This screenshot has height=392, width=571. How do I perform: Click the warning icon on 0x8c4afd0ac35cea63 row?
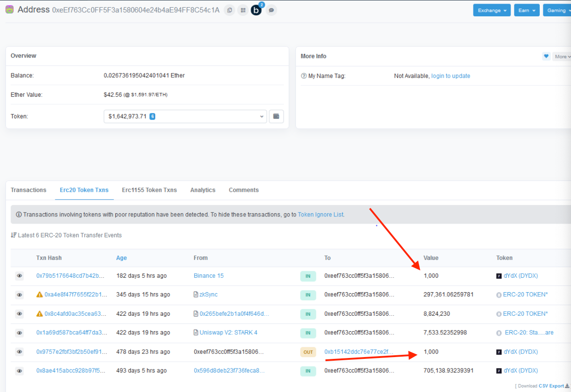40,314
